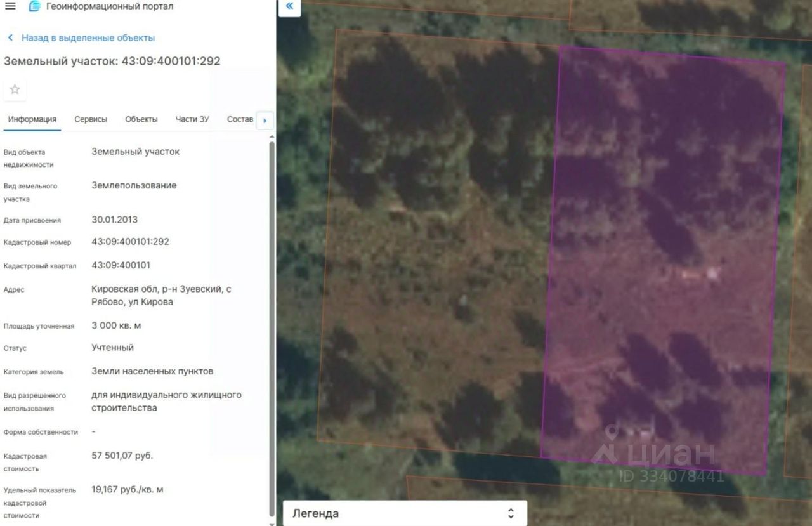Click the back arrow chevron icon
The width and height of the screenshot is (812, 526).
[10, 38]
